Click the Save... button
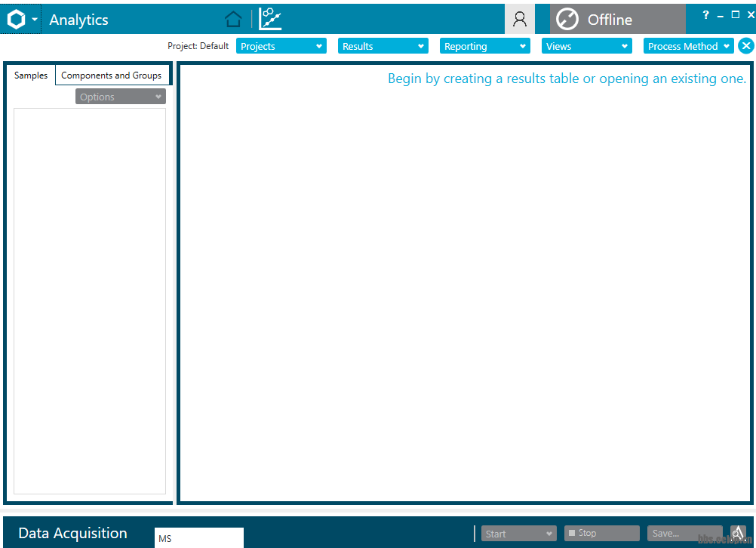The image size is (756, 548). pyautogui.click(x=684, y=534)
